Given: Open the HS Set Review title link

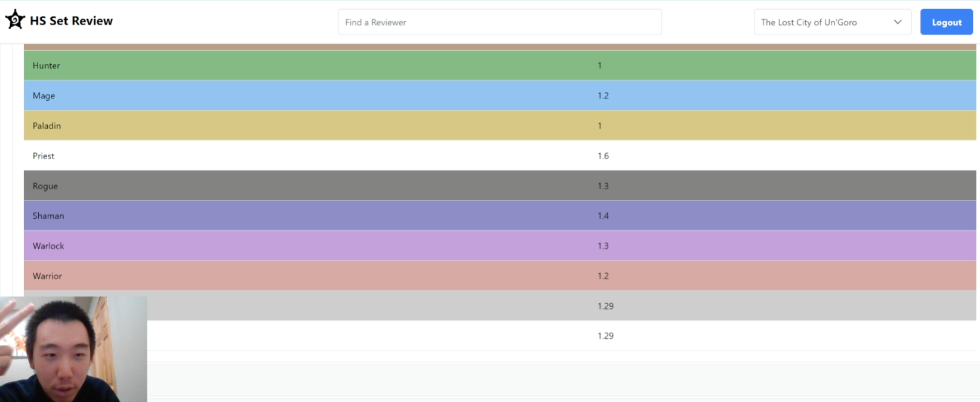Looking at the screenshot, I should [71, 21].
